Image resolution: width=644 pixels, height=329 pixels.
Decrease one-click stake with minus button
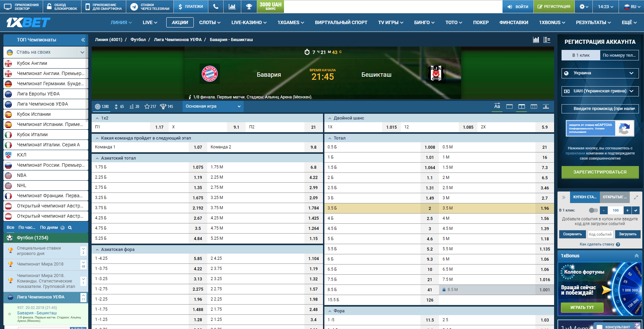[604, 211]
